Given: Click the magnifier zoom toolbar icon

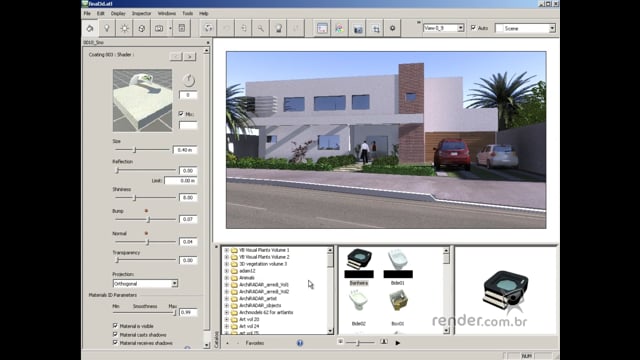Looking at the screenshot, I should pyautogui.click(x=260, y=28).
